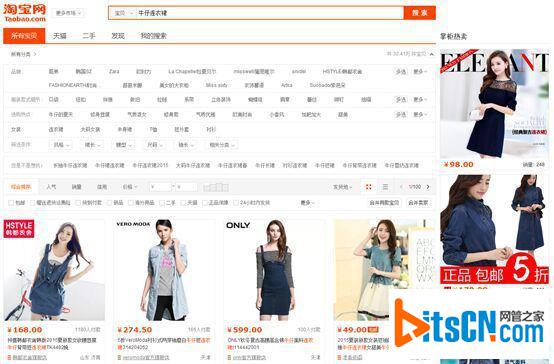Go to previous results page arrow

pyautogui.click(x=401, y=187)
